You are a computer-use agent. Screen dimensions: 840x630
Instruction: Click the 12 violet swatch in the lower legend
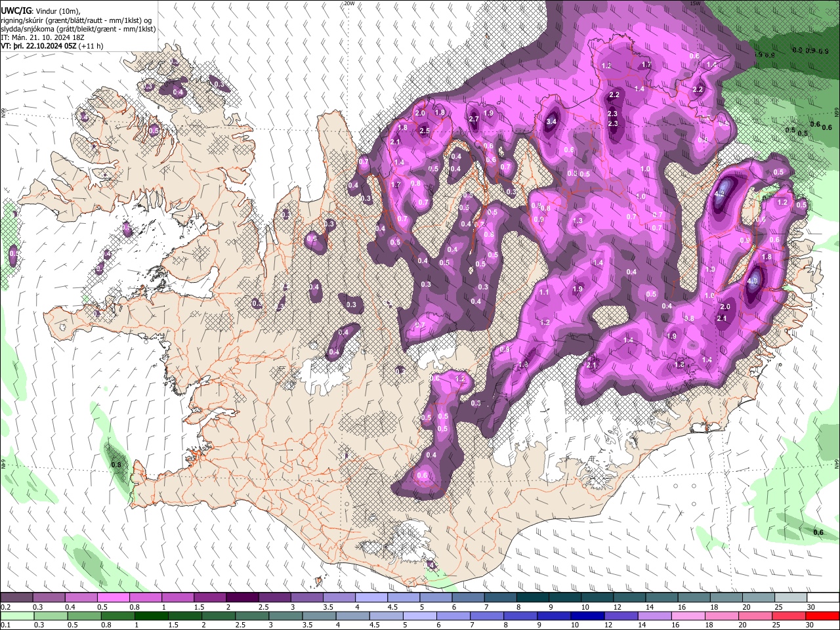pyautogui.click(x=622, y=616)
